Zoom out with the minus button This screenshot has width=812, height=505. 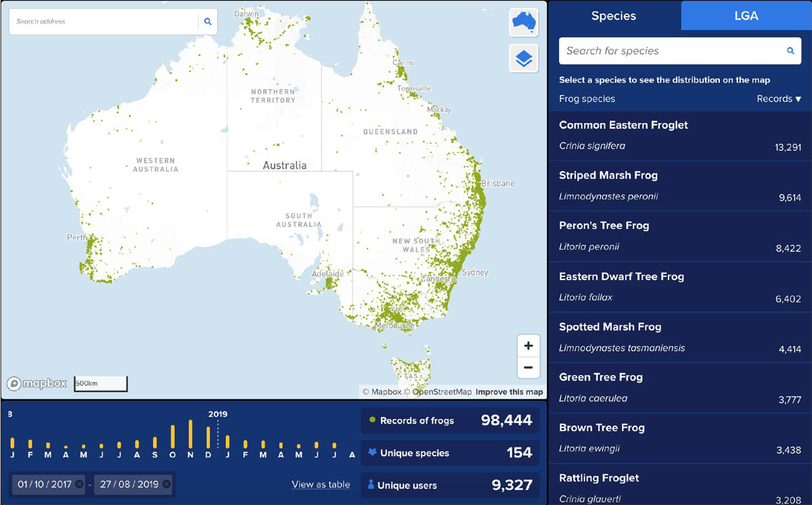pos(528,368)
